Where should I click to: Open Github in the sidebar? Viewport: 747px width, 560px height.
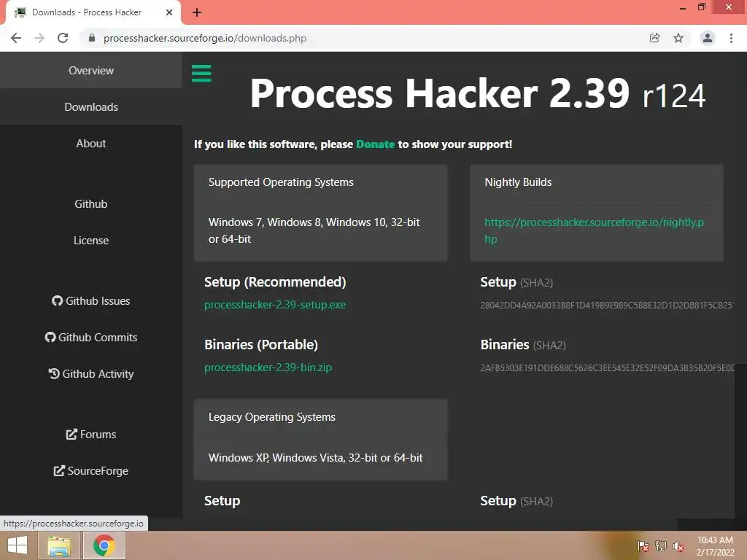click(x=91, y=204)
